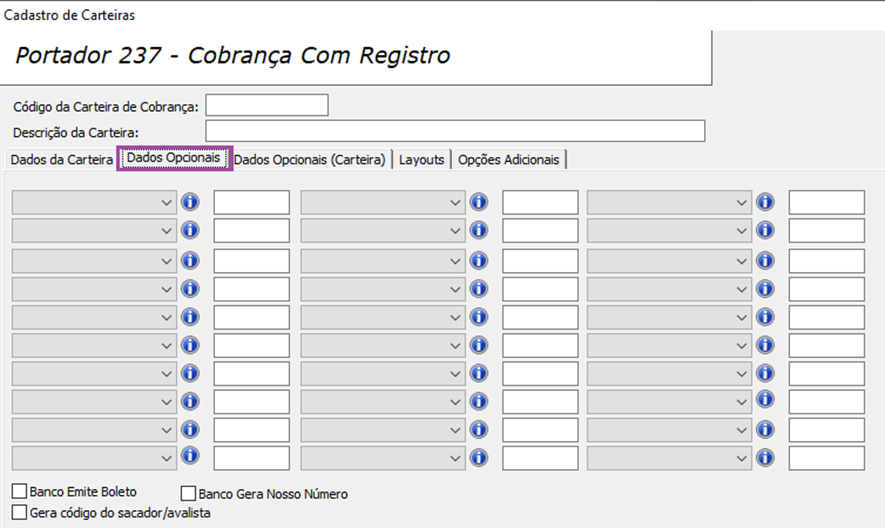Expand the last-row dropdown in the middle column

tap(383, 458)
